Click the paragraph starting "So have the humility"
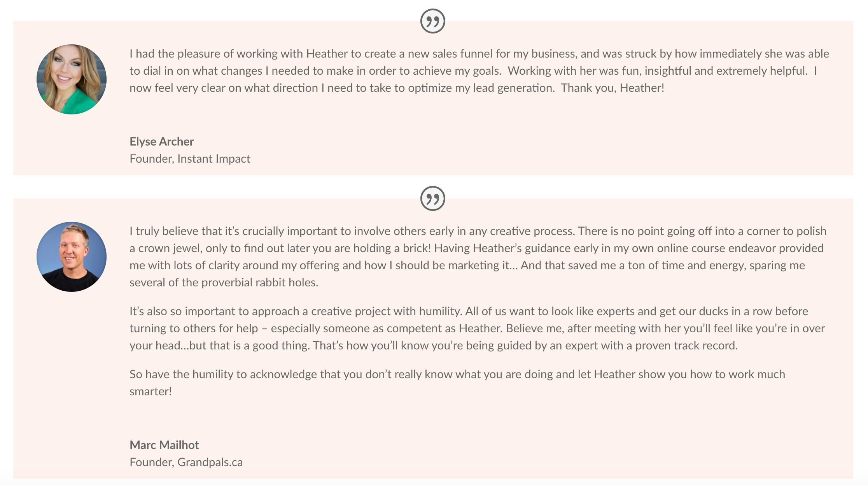This screenshot has height=486, width=868. point(457,383)
